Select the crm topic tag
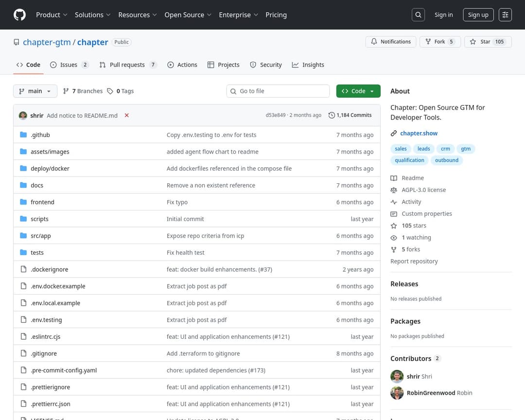The width and height of the screenshot is (525, 420). (x=445, y=149)
